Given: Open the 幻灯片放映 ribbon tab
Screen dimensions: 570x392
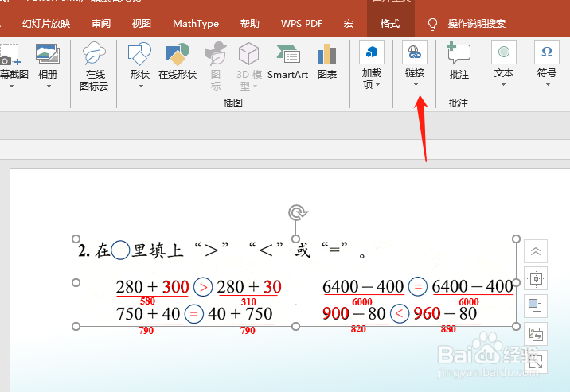Looking at the screenshot, I should click(x=46, y=24).
